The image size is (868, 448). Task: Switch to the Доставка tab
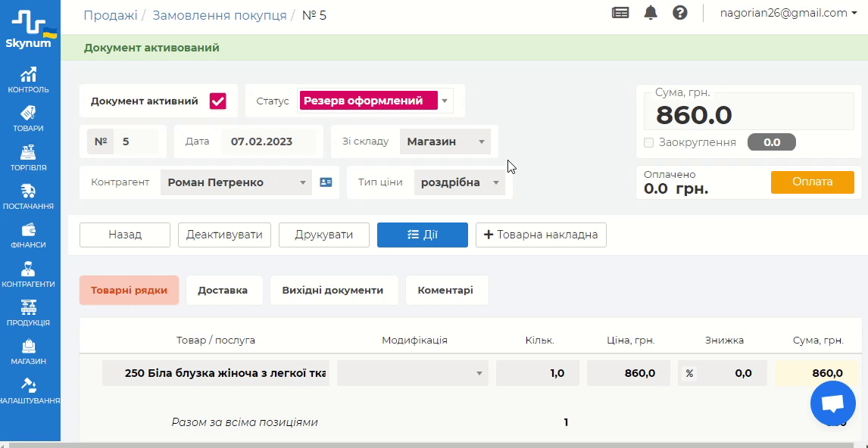tap(223, 290)
